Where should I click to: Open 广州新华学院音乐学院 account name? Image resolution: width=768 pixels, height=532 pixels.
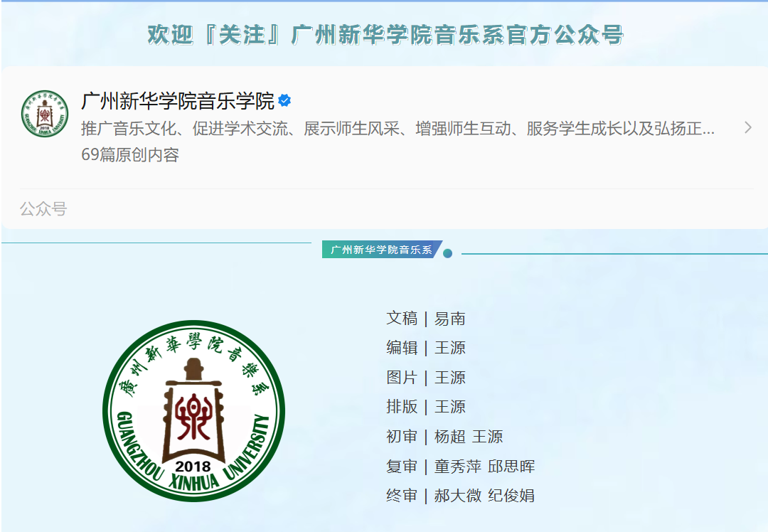point(178,101)
